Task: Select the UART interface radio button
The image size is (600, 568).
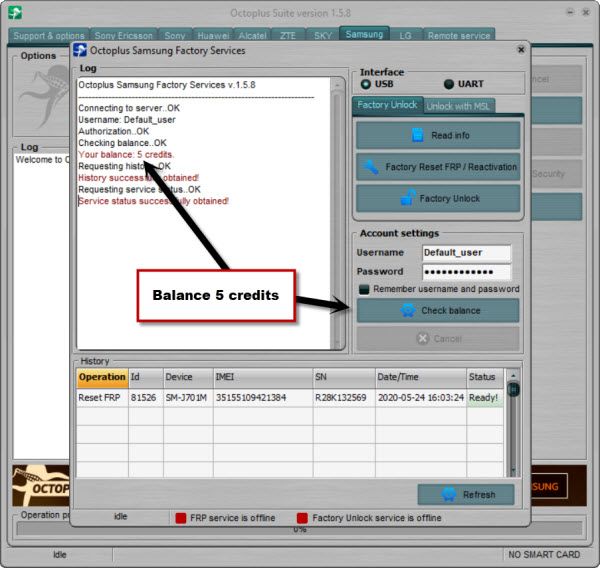Action: coord(448,84)
